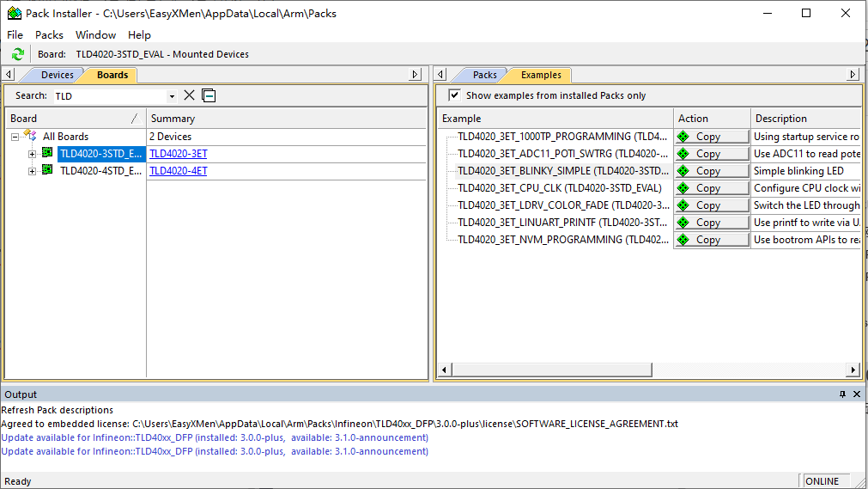Open the TLD4020-3ET device link
Image resolution: width=868 pixels, height=489 pixels.
click(x=179, y=154)
